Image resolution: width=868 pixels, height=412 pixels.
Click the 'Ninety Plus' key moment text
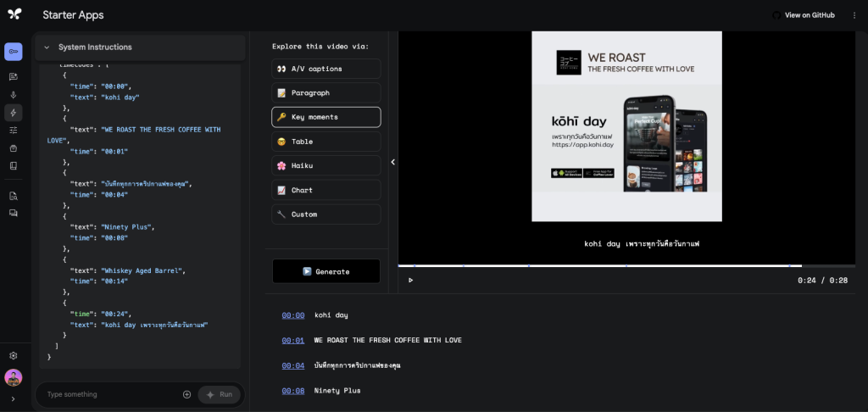click(337, 391)
